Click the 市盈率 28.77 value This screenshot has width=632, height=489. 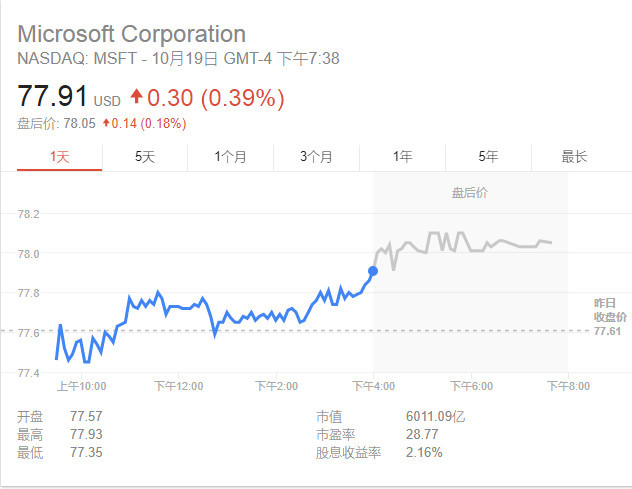point(422,434)
